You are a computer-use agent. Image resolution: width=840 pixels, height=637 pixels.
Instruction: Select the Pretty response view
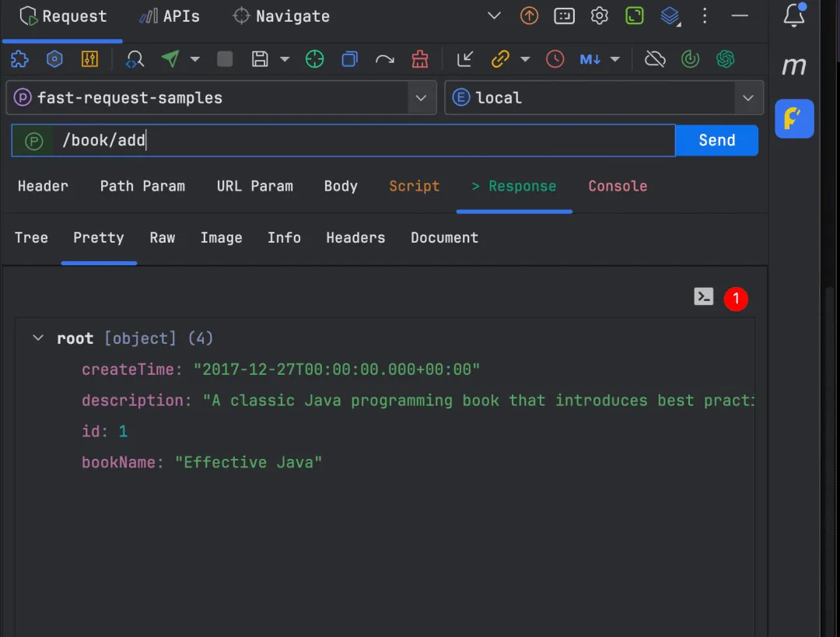[99, 238]
